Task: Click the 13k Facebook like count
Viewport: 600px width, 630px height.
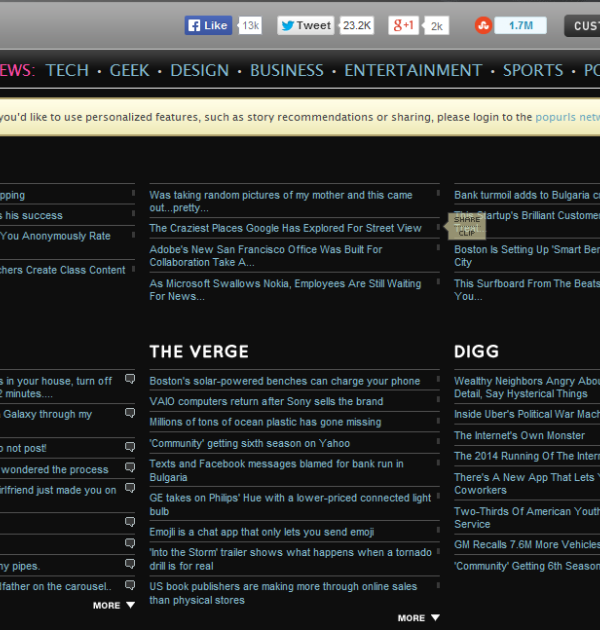Action: point(250,26)
